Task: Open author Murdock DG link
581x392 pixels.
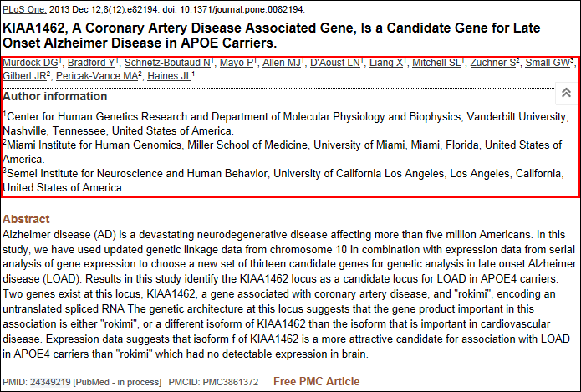Action: click(x=29, y=63)
